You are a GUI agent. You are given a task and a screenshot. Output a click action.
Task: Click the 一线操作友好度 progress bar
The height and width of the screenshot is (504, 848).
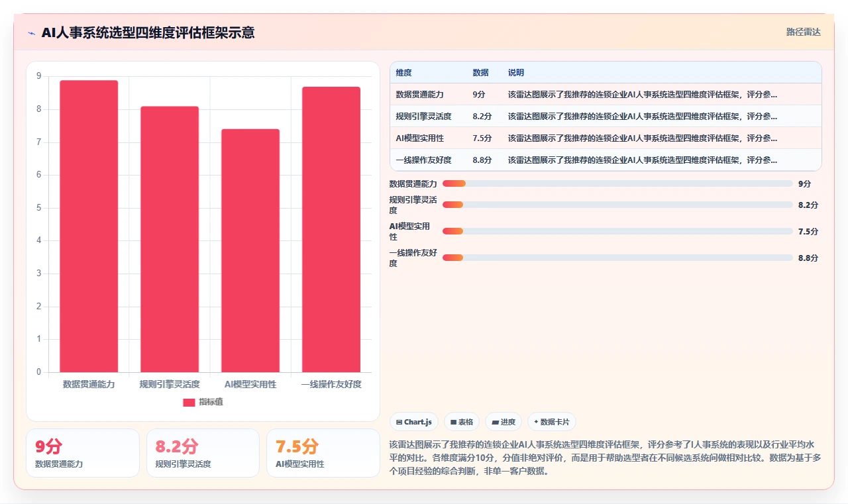[617, 258]
